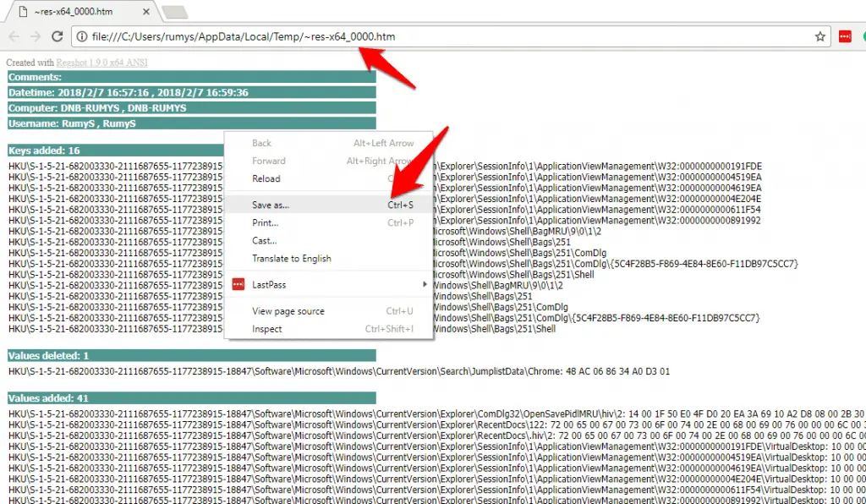This screenshot has height=504, width=866.
Task: Open the Regshot 1.9.0 x64 ANSI link
Action: pos(100,63)
